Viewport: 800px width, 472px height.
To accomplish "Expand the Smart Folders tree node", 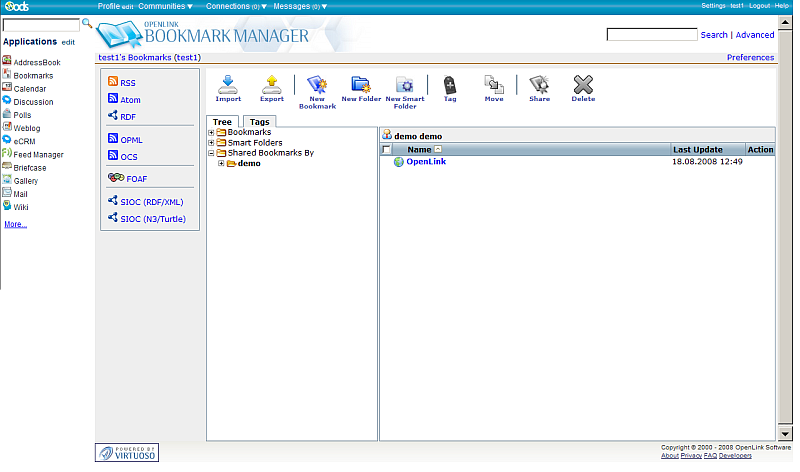I will point(211,143).
